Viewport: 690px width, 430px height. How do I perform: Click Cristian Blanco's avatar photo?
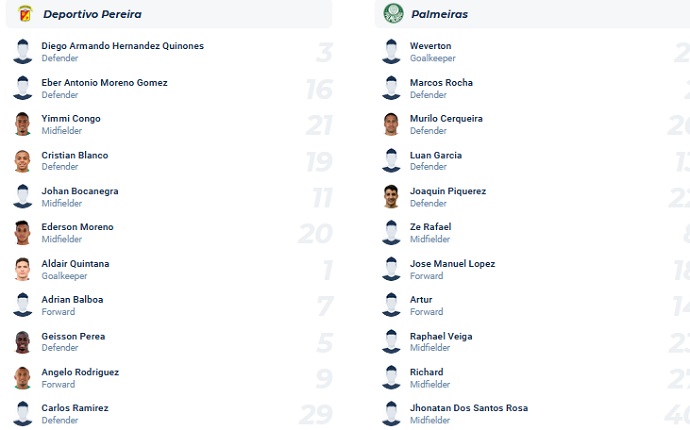[x=23, y=160]
